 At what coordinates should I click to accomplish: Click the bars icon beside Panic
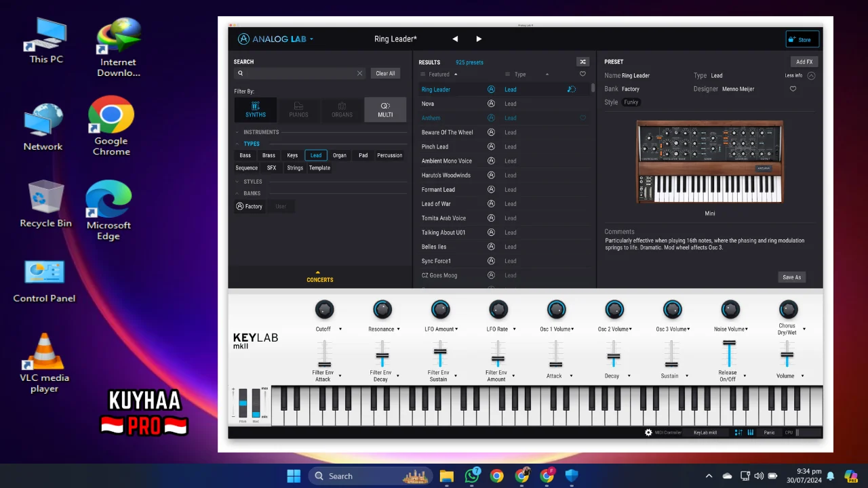(751, 432)
